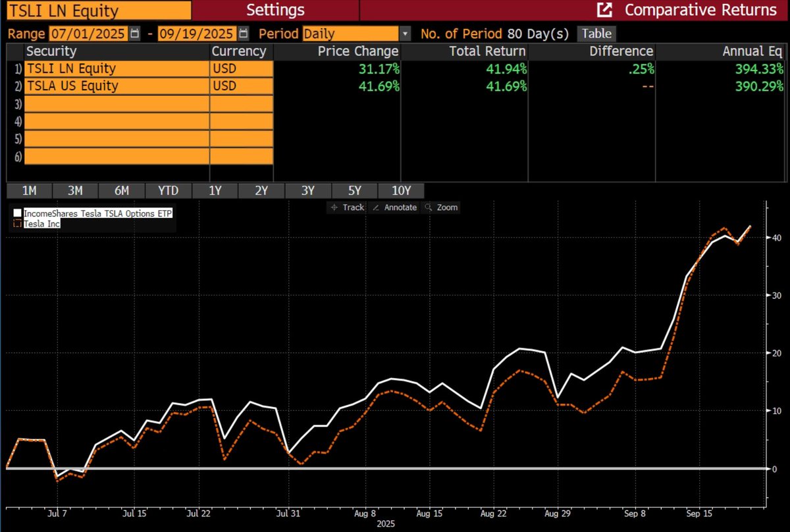This screenshot has width=790, height=532.
Task: Click USD currency cell for TSLA row
Action: (x=242, y=86)
